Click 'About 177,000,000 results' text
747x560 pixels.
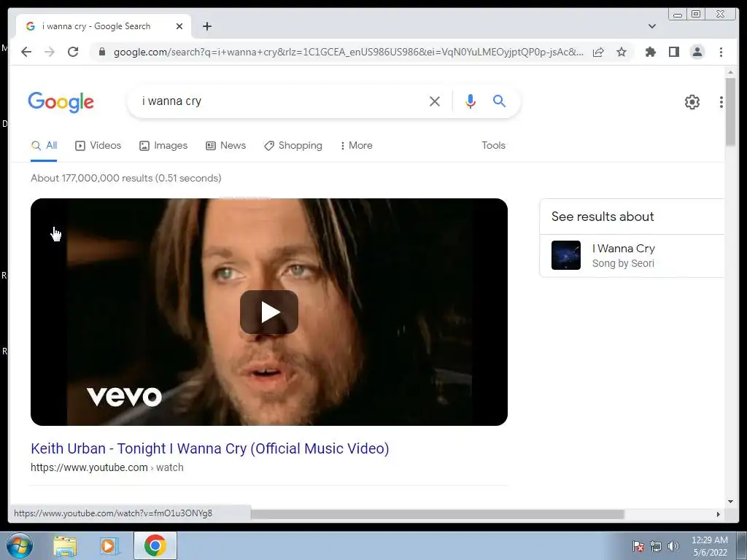coord(125,178)
